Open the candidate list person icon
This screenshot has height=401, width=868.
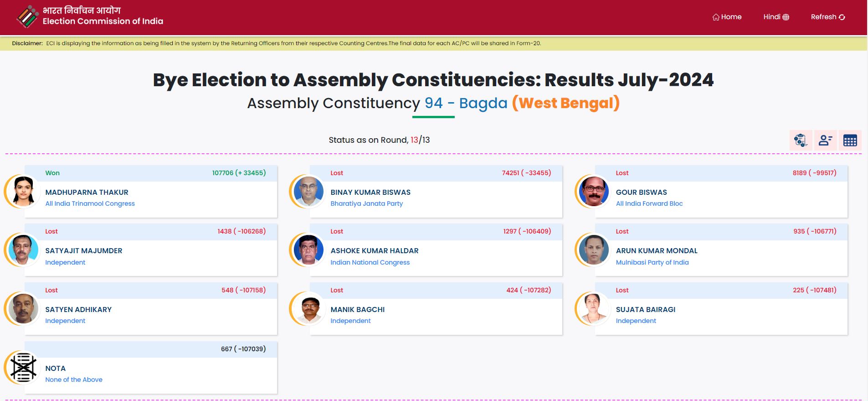pyautogui.click(x=825, y=140)
